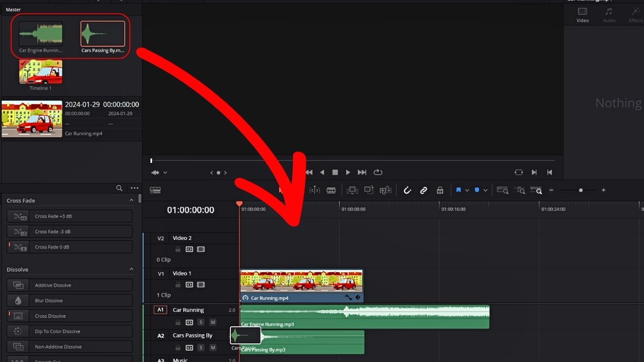Collapse the Cross Fade section
This screenshot has width=644, height=362.
click(131, 200)
